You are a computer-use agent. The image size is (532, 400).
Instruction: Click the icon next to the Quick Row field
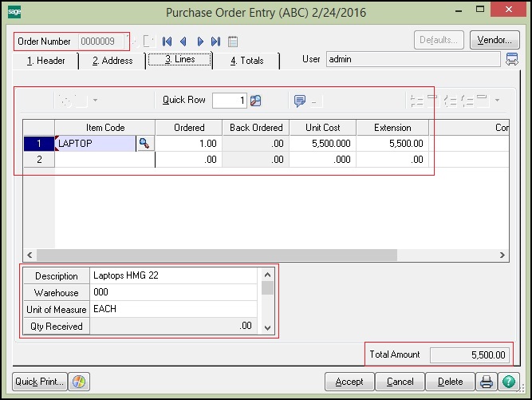(256, 101)
